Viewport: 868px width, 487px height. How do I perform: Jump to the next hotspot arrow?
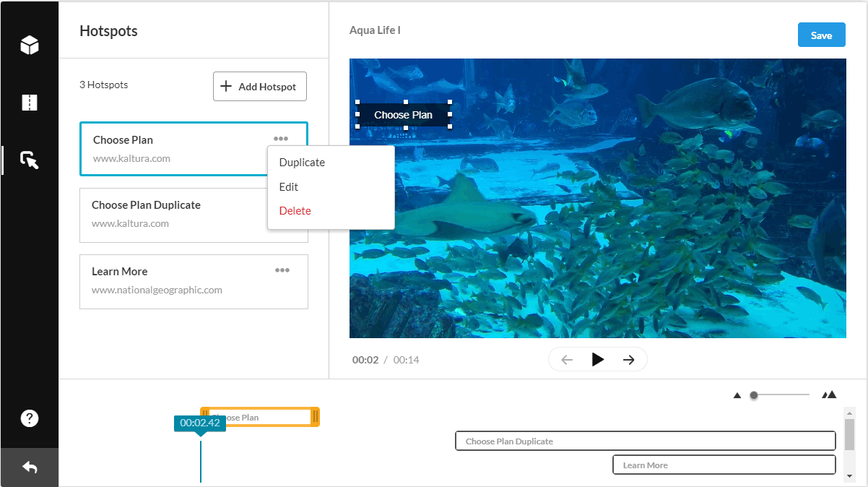[629, 360]
